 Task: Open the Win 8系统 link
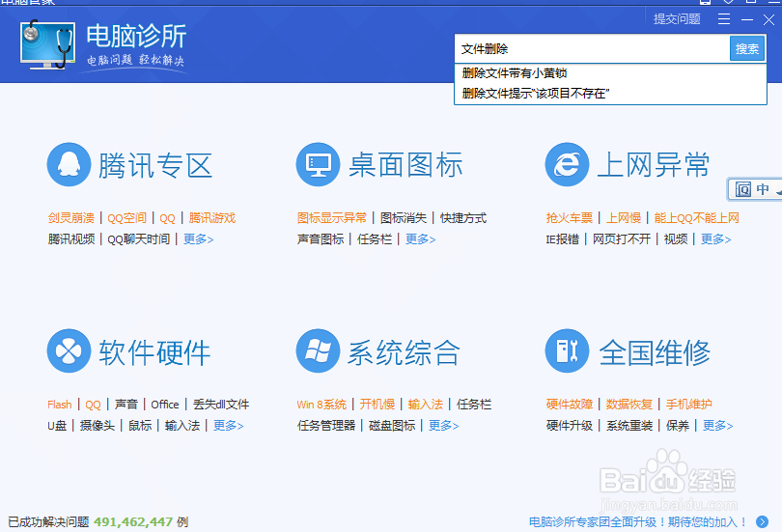pyautogui.click(x=321, y=405)
